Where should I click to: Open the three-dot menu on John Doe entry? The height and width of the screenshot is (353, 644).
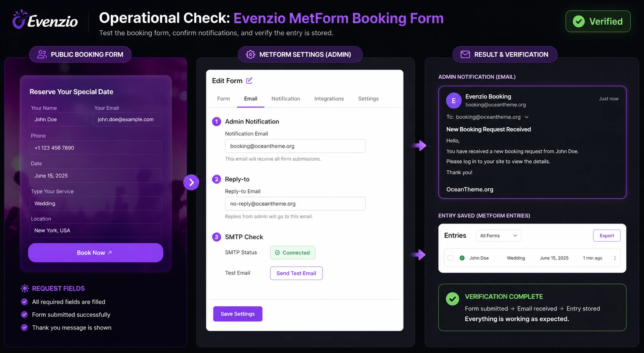(x=615, y=258)
